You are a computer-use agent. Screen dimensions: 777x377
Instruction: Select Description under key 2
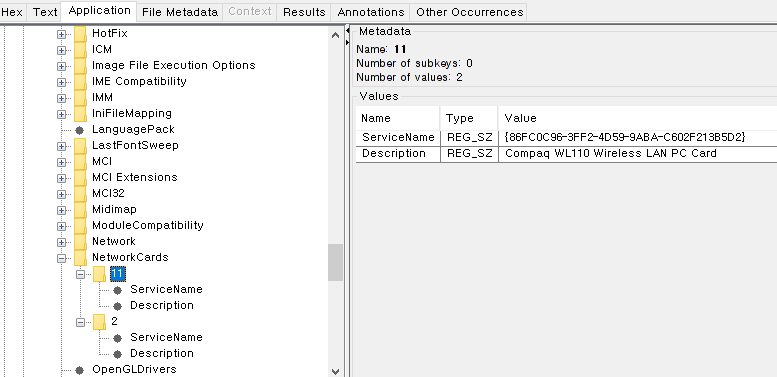[162, 353]
